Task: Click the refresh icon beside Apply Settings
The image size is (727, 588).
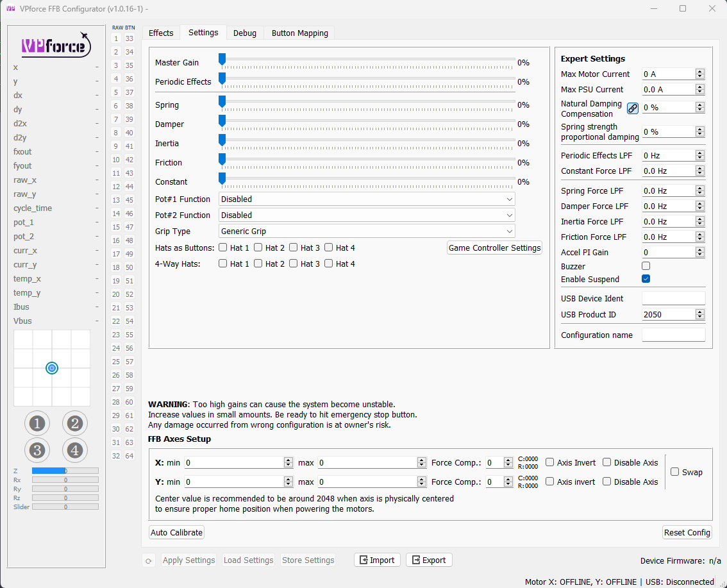Action: [x=148, y=560]
